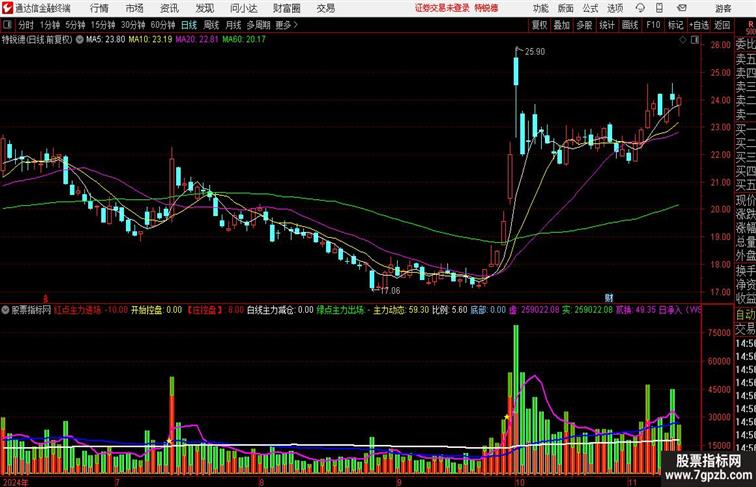This screenshot has width=756, height=487.
Task: Expand the dropdown arrow beside 特锐德(日线,前复权)
Action: pyautogui.click(x=79, y=40)
